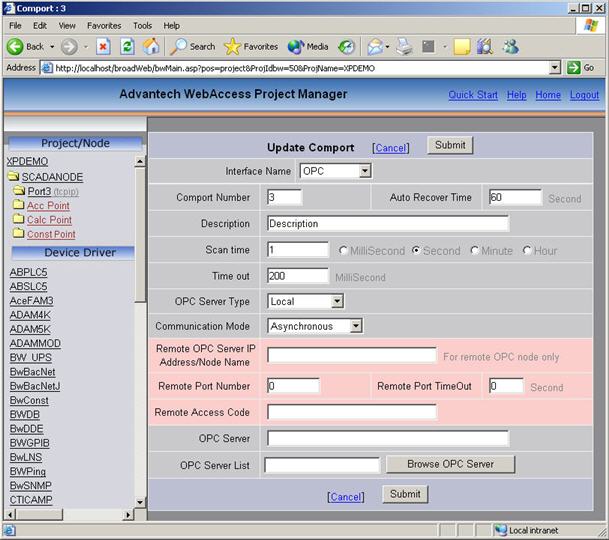Click the Browse OPC Server button
The image size is (609, 540).
451,464
